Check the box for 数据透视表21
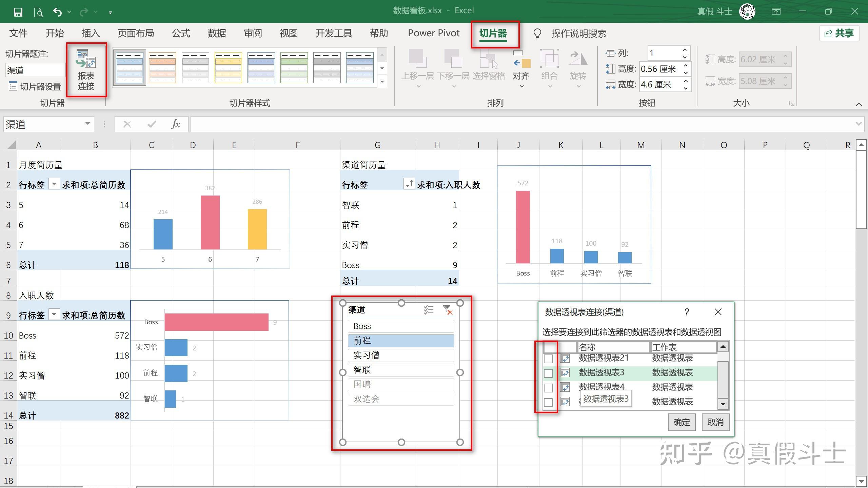 pos(548,359)
